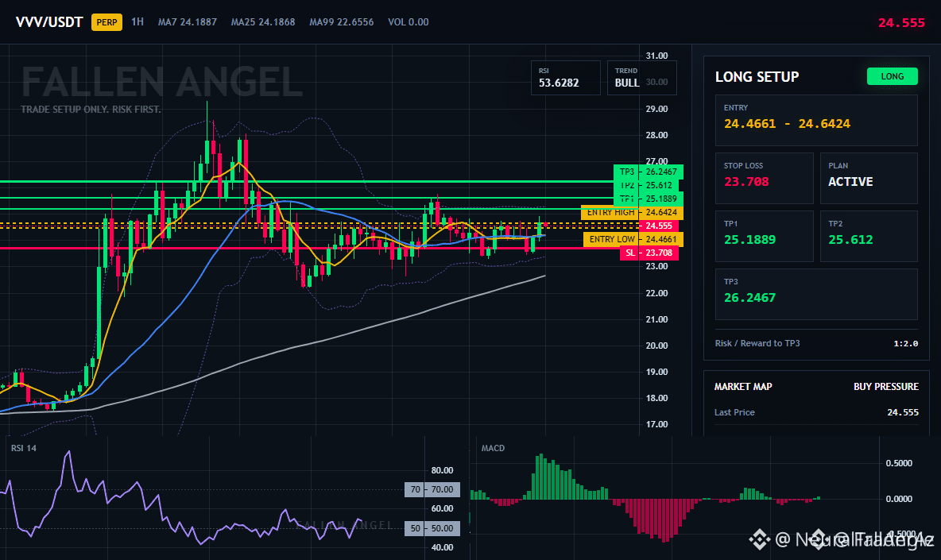The height and width of the screenshot is (560, 941).
Task: Click the MA7 24.1887 indicator label
Action: (x=188, y=22)
